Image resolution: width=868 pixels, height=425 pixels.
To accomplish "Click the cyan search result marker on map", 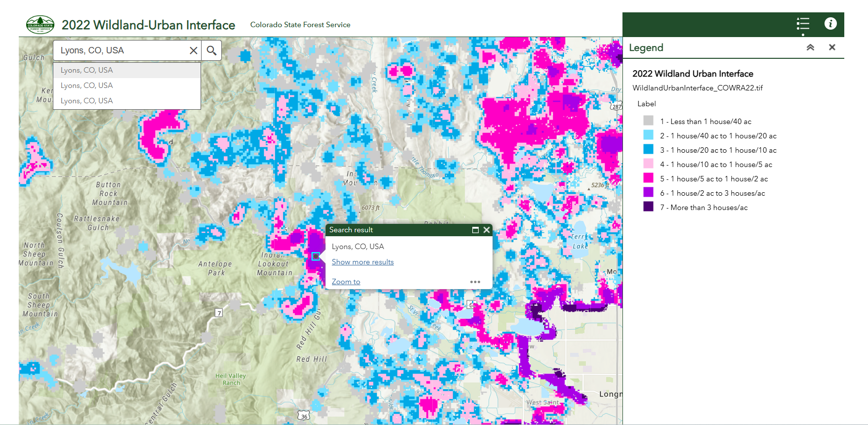I will point(316,256).
